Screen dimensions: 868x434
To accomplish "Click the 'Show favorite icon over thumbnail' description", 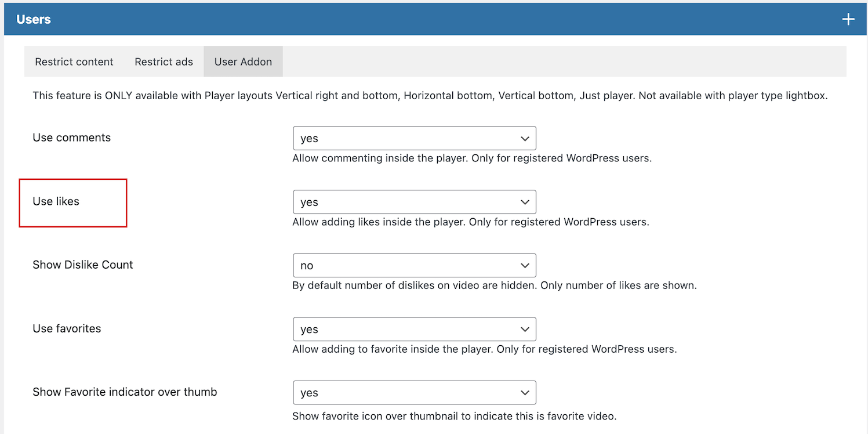I will [454, 416].
